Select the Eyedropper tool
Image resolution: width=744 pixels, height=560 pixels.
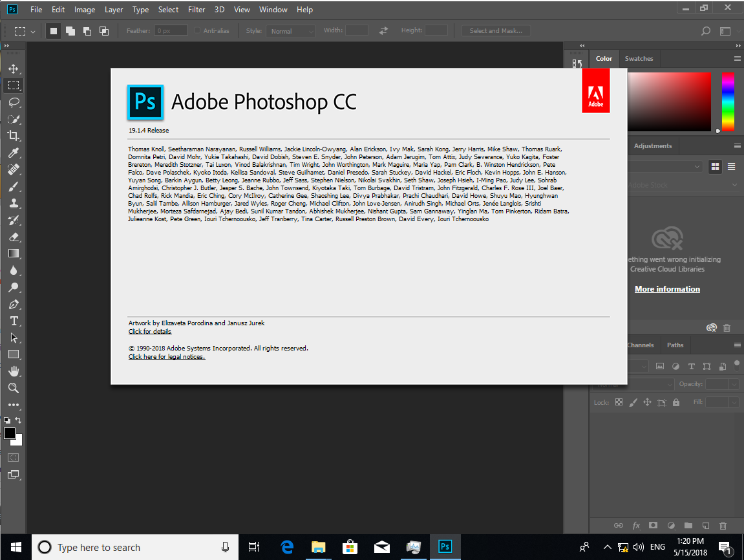pos(14,153)
